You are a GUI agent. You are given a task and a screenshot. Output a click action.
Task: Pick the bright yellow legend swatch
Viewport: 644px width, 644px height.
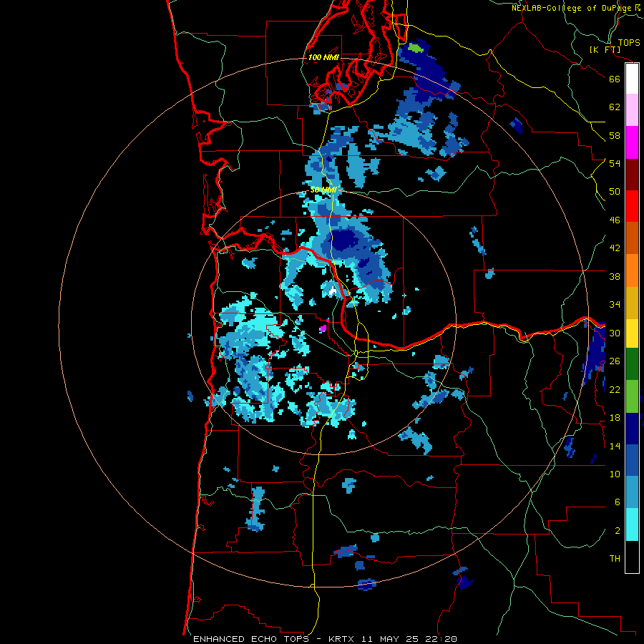[632, 333]
